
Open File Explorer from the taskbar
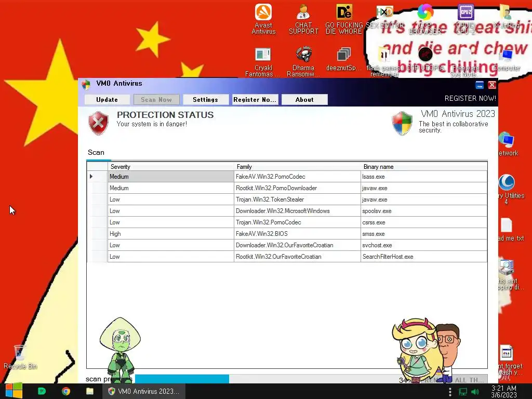(x=90, y=391)
